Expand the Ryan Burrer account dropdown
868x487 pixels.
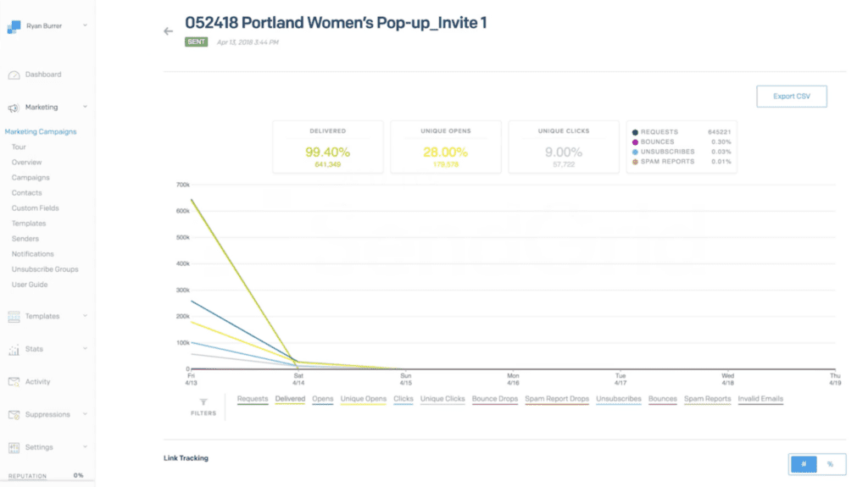tap(86, 25)
